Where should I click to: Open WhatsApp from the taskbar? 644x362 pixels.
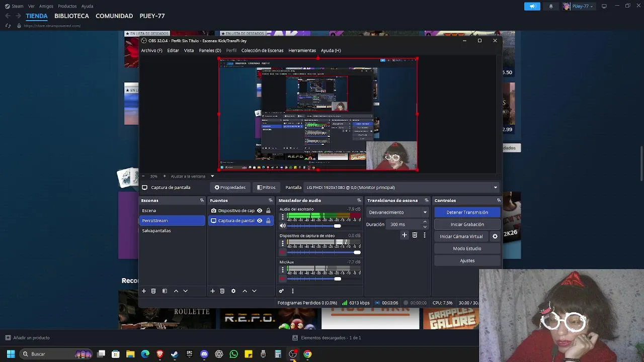233,354
